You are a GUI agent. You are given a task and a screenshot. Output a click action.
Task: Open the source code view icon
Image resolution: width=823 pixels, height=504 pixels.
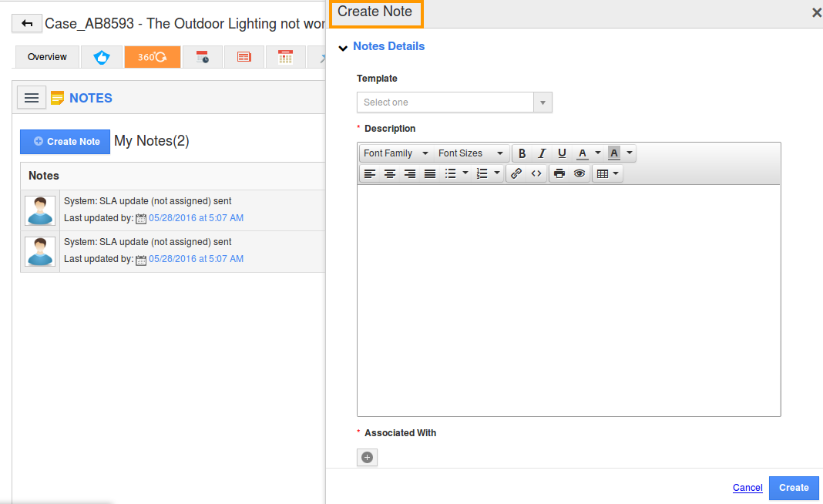[536, 173]
